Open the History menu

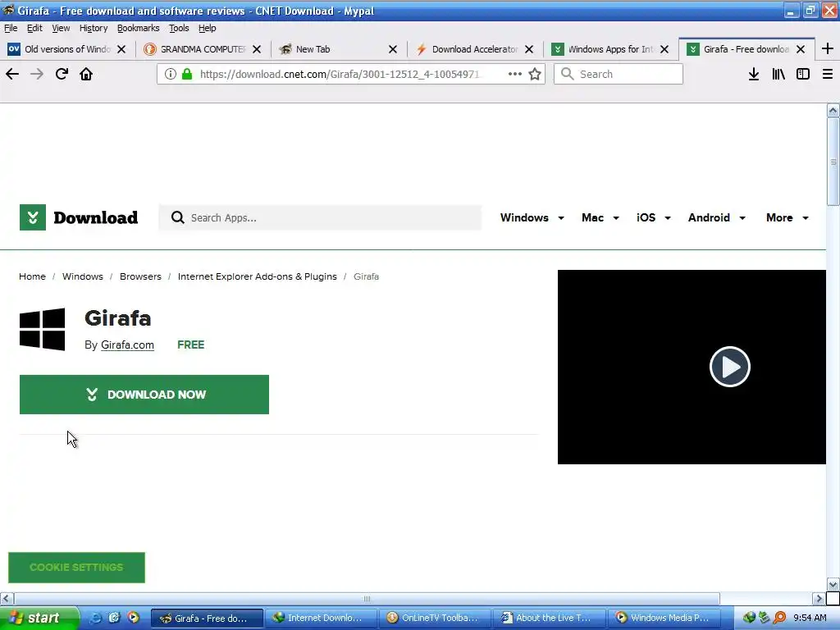point(94,28)
